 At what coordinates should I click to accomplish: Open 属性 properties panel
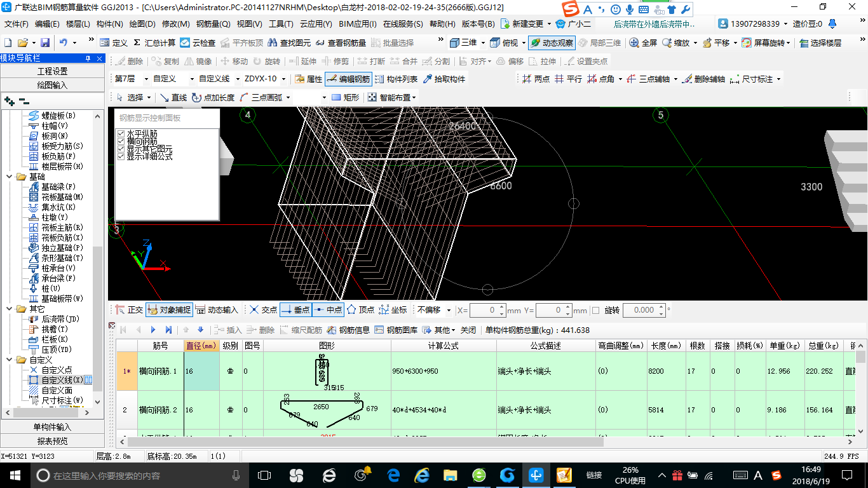pyautogui.click(x=308, y=79)
